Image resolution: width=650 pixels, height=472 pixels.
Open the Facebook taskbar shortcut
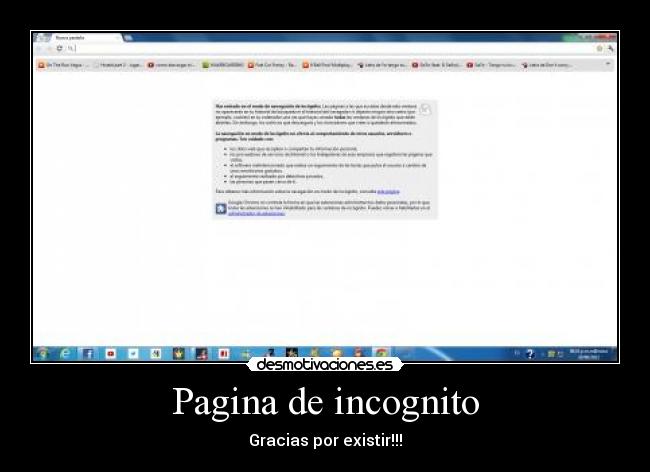[88, 354]
